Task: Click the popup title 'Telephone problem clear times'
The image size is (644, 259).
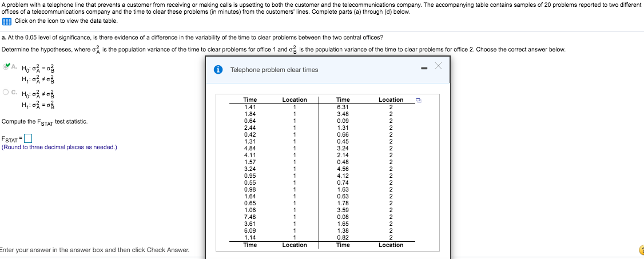Action: [x=275, y=70]
